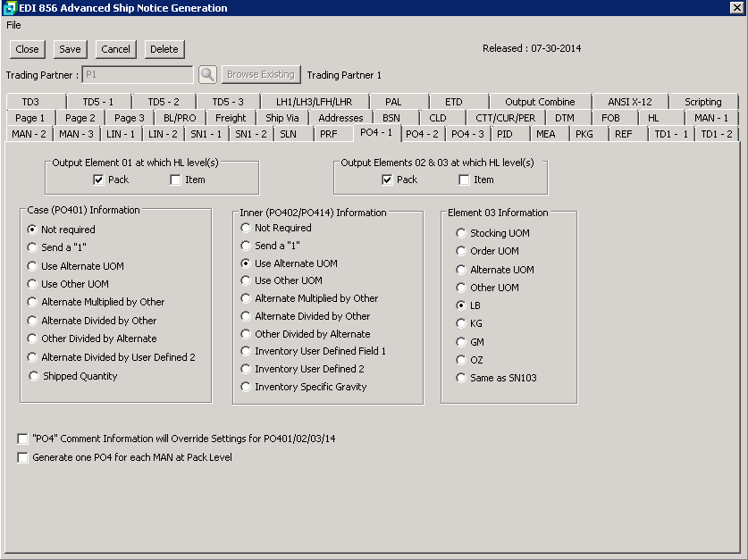The image size is (748, 560).
Task: Open the ANSI X-12 tab
Action: pyautogui.click(x=629, y=102)
